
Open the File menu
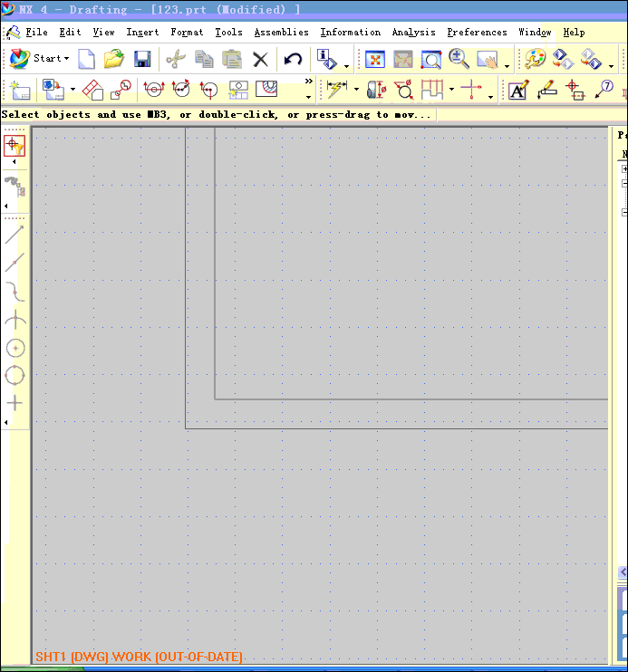36,32
